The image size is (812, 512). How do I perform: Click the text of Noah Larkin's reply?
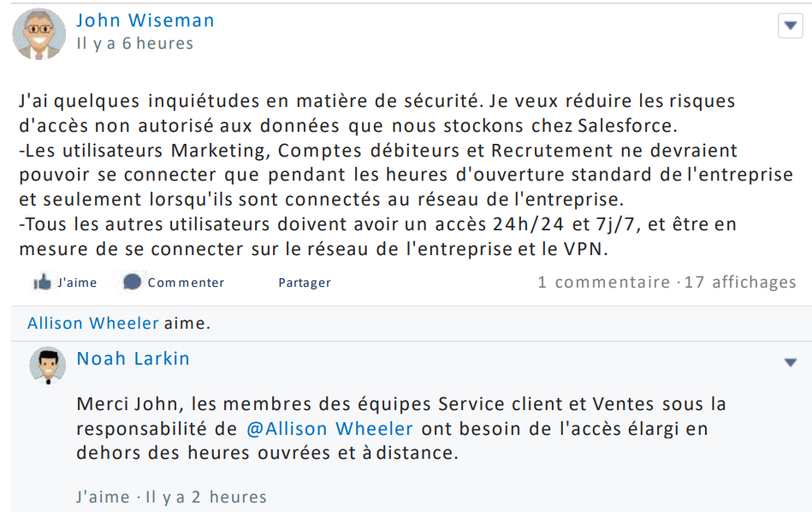pos(402,428)
